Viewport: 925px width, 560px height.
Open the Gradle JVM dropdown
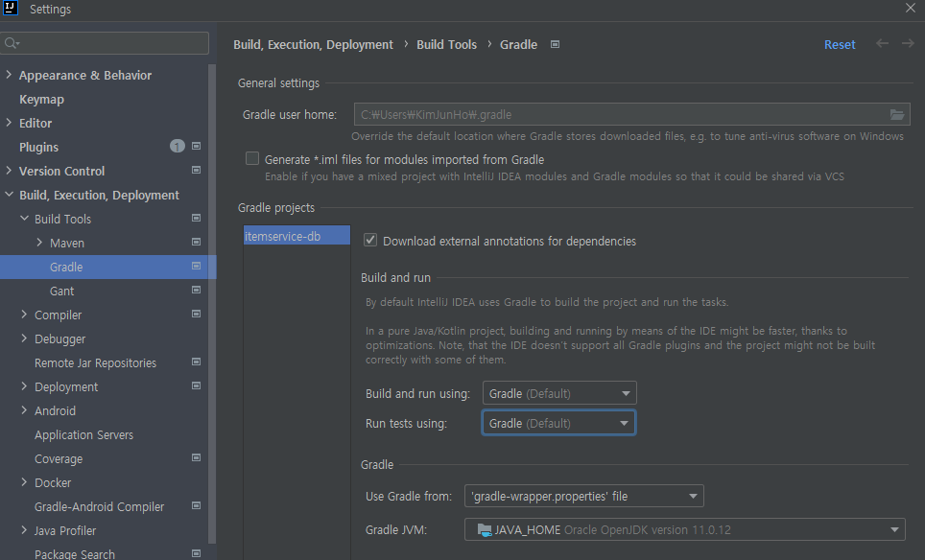click(685, 529)
